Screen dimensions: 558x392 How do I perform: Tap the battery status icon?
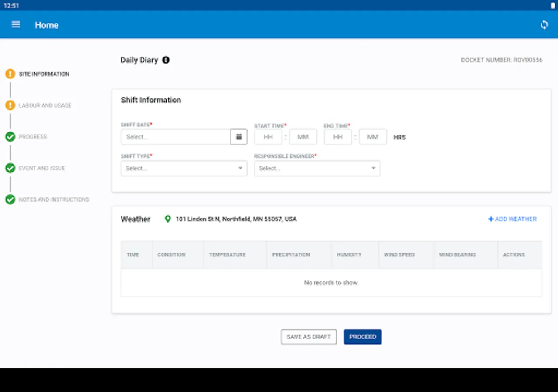553,6
